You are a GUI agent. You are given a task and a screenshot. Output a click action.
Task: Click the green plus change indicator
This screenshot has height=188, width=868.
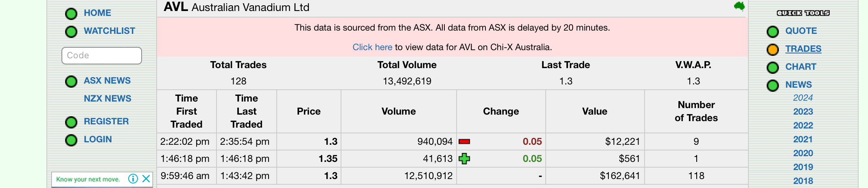[x=464, y=159]
